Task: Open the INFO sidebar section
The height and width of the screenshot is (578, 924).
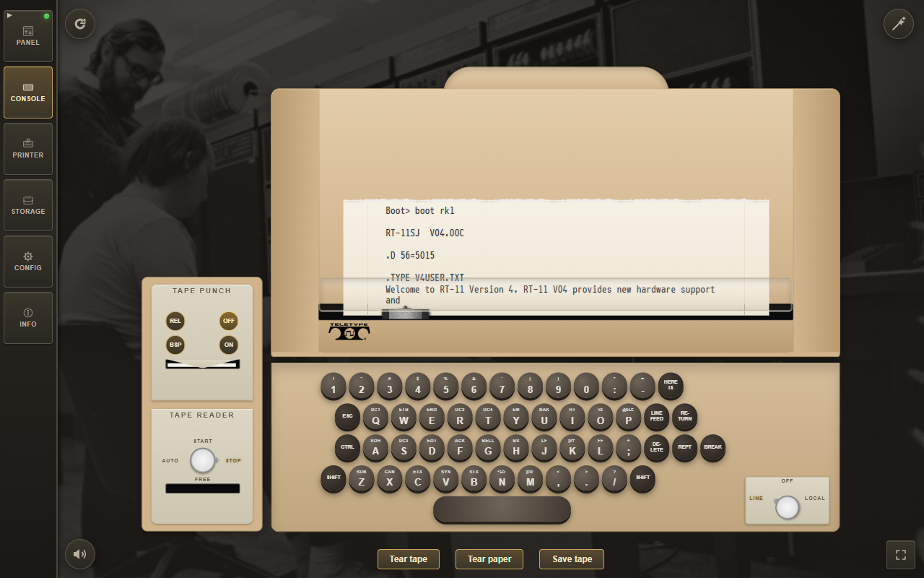Action: tap(28, 318)
